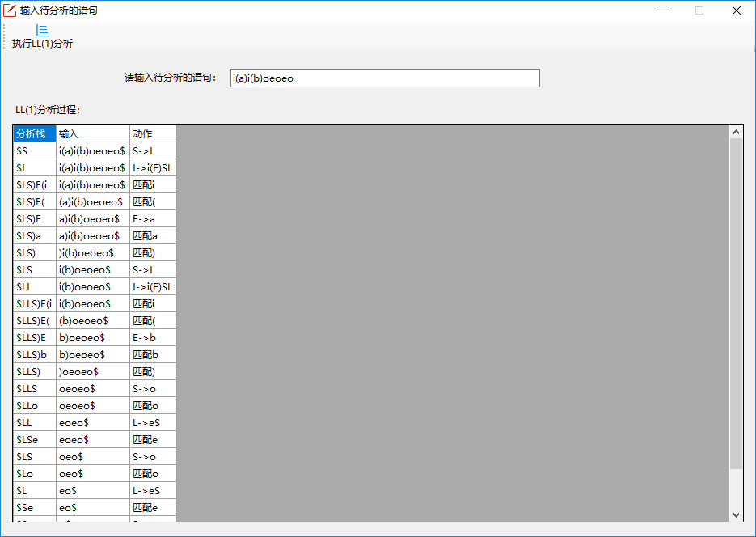756x537 pixels.
Task: Select the $S stack cell with action S->I
Action: (35, 151)
